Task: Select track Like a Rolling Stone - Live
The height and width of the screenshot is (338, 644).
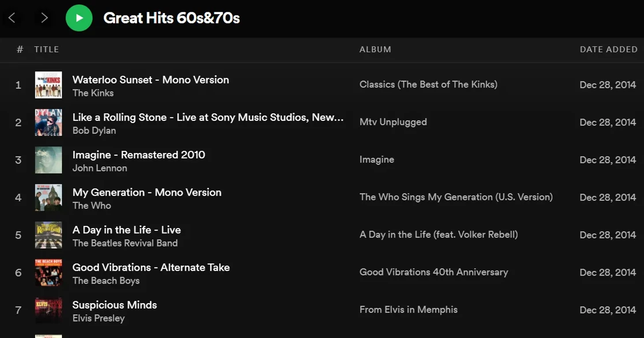Action: pyautogui.click(x=208, y=117)
